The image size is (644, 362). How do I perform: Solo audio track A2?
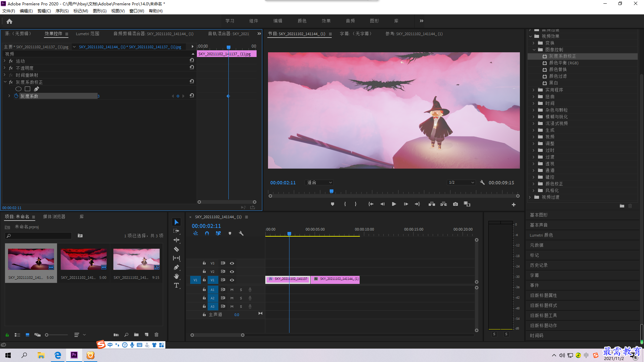[x=241, y=298]
